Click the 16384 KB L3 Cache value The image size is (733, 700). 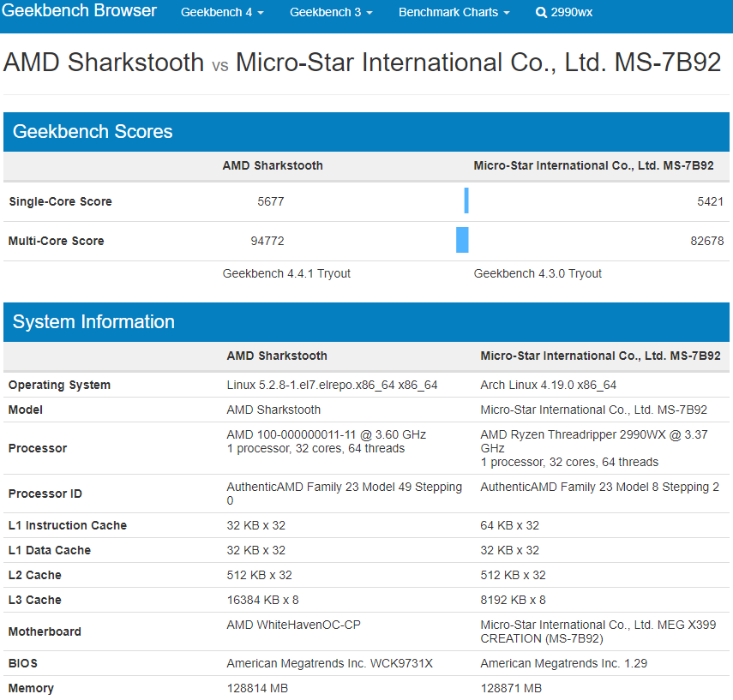point(262,600)
